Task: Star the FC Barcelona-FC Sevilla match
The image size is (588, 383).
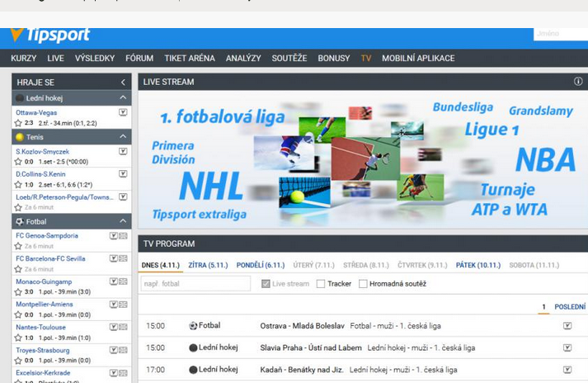Action: [18, 269]
